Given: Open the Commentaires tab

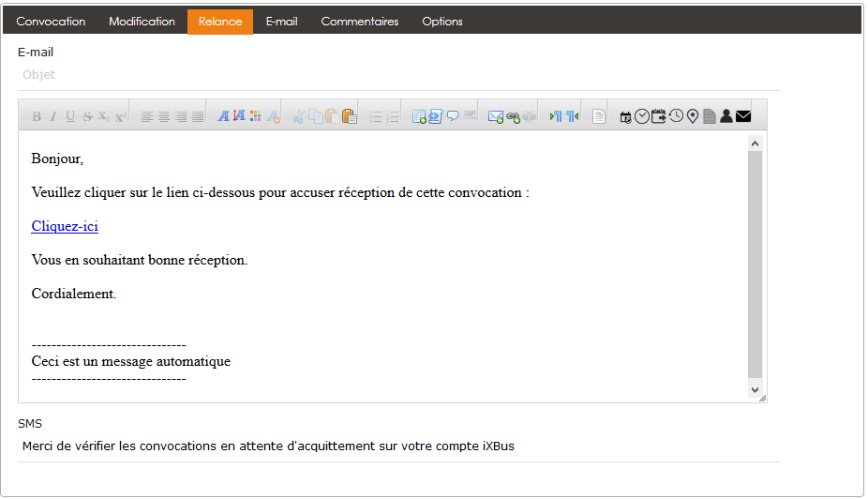Looking at the screenshot, I should pos(360,22).
